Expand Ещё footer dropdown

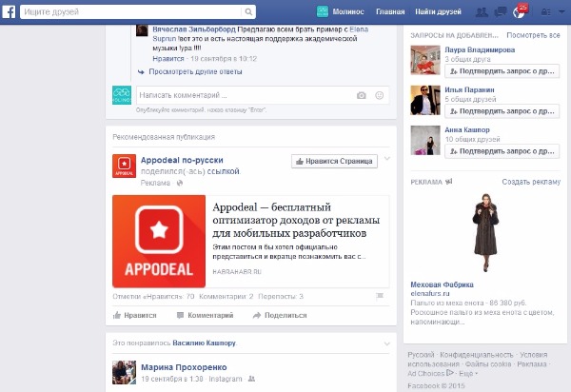point(468,373)
